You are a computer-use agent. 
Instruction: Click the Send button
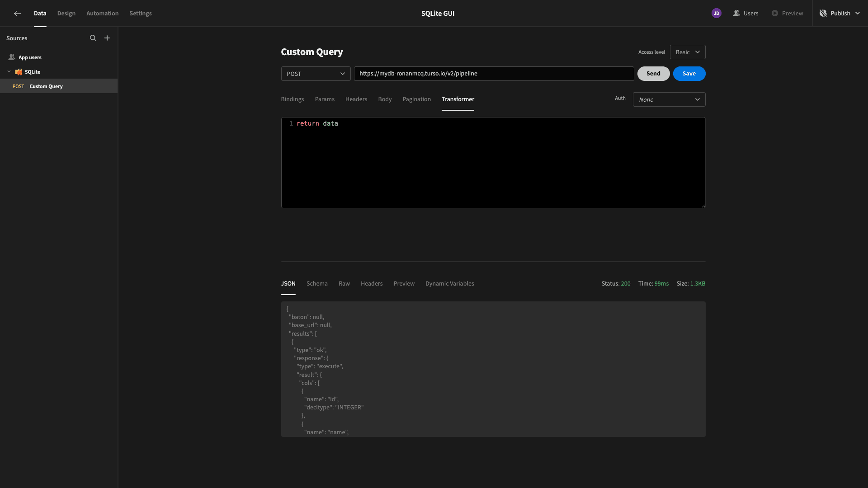tap(653, 74)
